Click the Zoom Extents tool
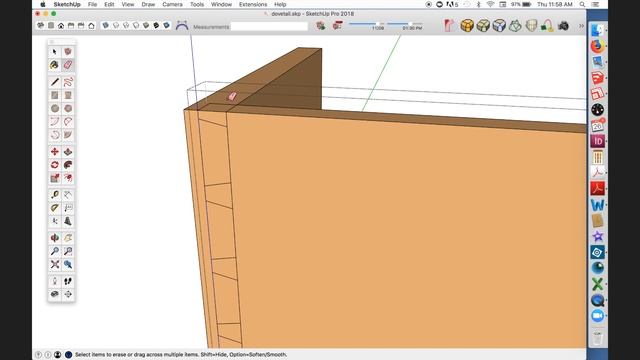The height and width of the screenshot is (360, 640). 55,264
